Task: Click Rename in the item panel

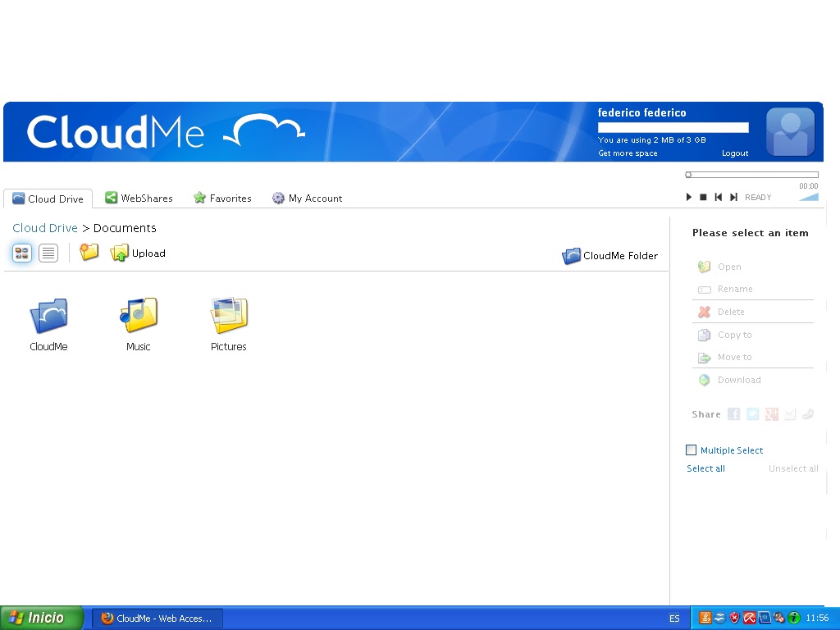Action: pos(725,290)
